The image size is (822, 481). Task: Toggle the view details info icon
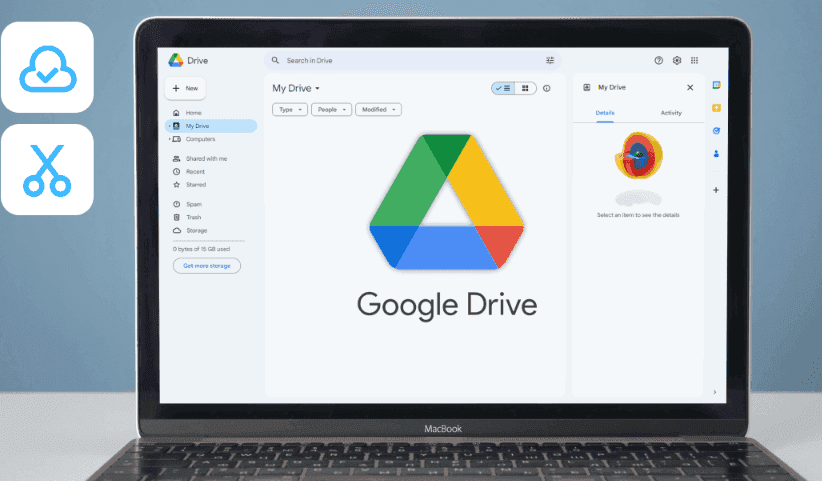[547, 88]
